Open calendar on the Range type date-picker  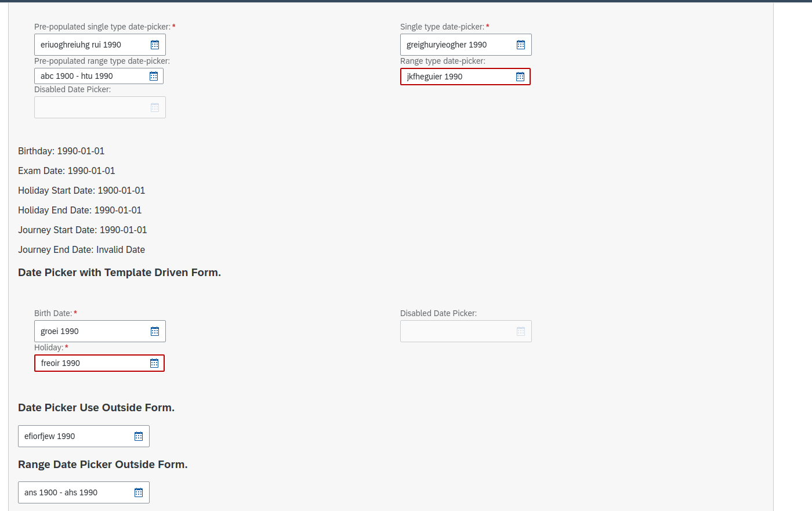[520, 76]
